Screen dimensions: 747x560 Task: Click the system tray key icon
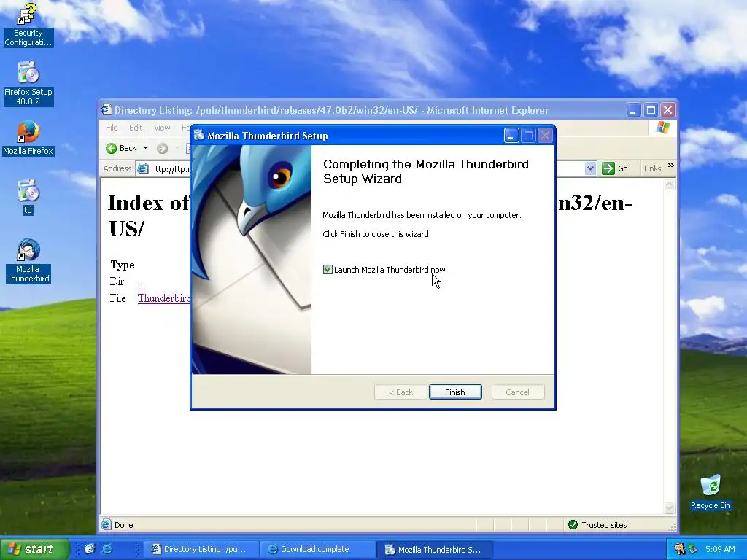pyautogui.click(x=680, y=549)
